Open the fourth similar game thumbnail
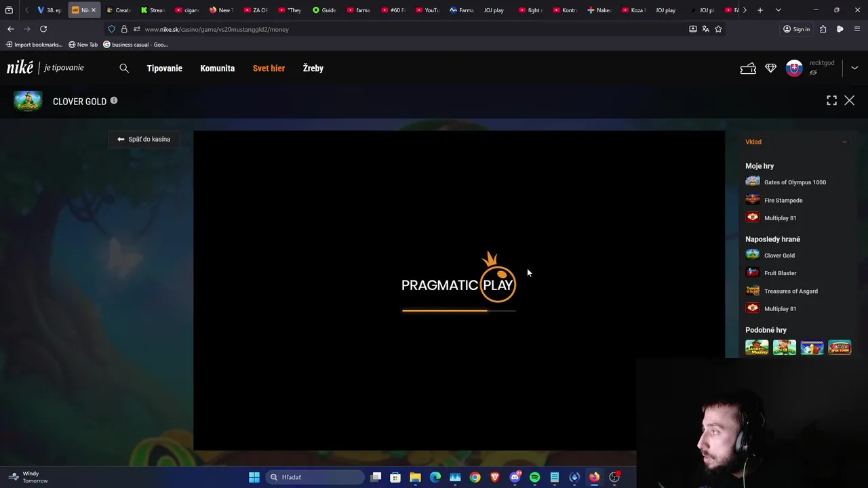 [x=840, y=348]
